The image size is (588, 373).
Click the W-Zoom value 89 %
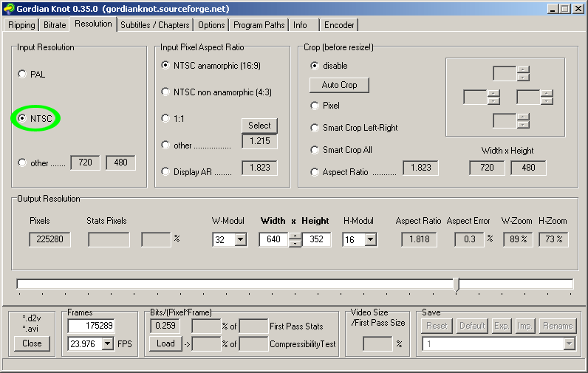point(518,239)
